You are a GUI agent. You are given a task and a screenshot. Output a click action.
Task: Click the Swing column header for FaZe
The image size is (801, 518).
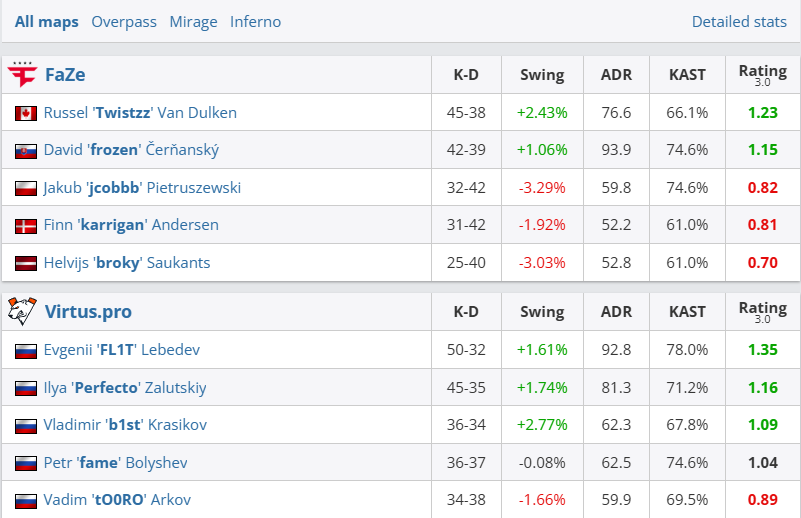tap(542, 75)
